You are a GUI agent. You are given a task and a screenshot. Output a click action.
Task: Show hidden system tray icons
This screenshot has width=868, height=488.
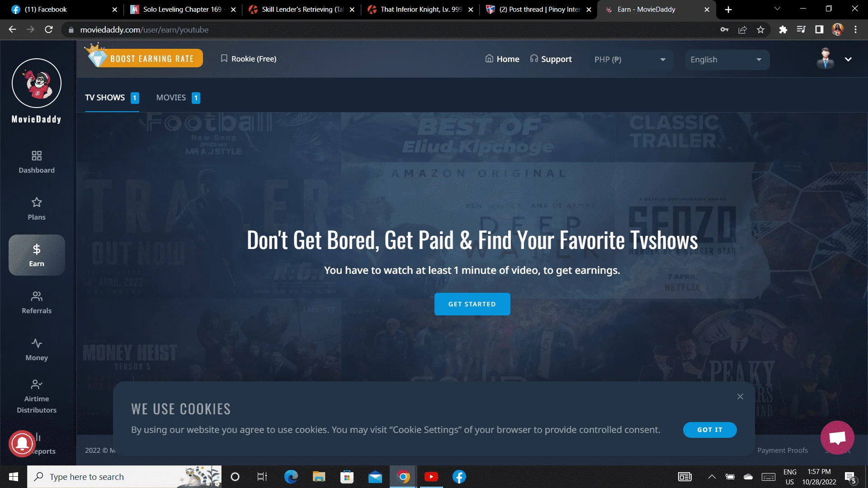pos(712,477)
